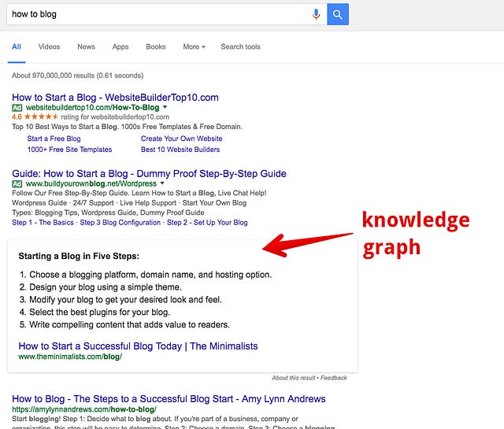This screenshot has height=429, width=504.
Task: Click the Ad badge next to websitebuildertop10.com
Action: 17,107
